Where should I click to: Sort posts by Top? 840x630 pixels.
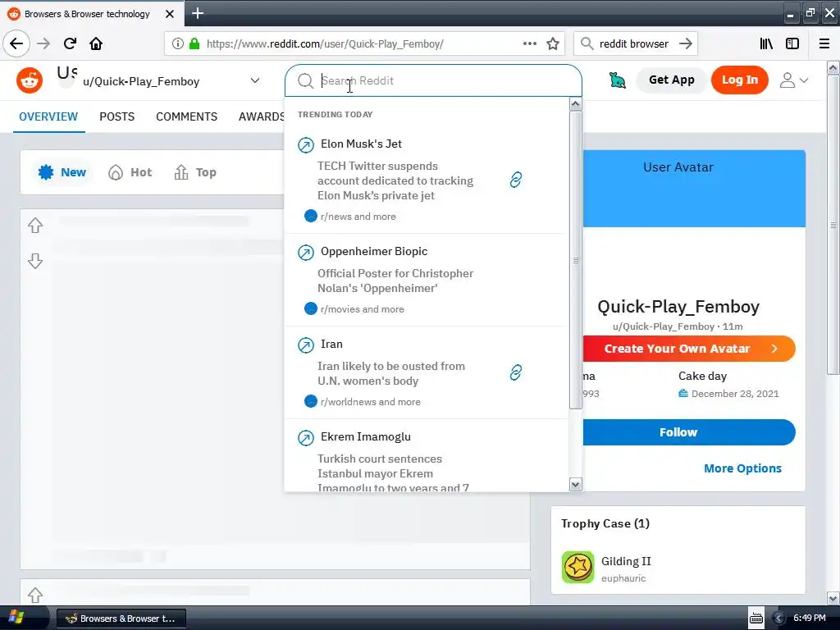pyautogui.click(x=195, y=172)
